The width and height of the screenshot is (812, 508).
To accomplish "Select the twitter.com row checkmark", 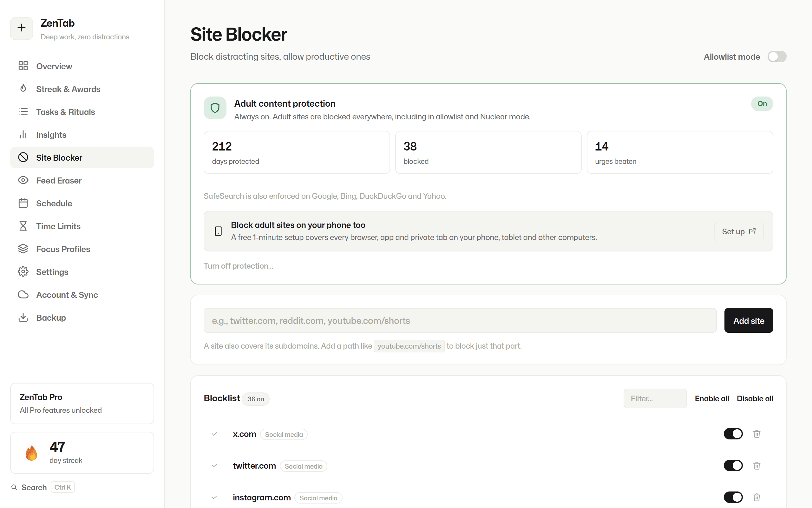I will [215, 466].
